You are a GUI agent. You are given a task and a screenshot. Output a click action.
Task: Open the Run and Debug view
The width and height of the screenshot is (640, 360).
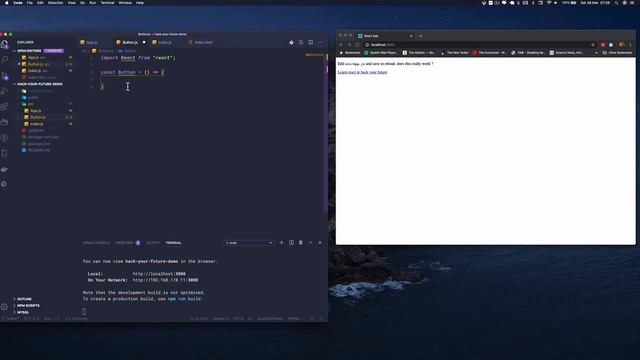[4, 91]
